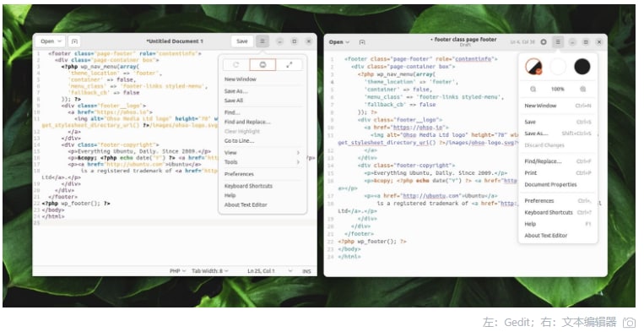644x332 pixels.
Task: Click the Save button in Gedit header
Action: [x=242, y=41]
